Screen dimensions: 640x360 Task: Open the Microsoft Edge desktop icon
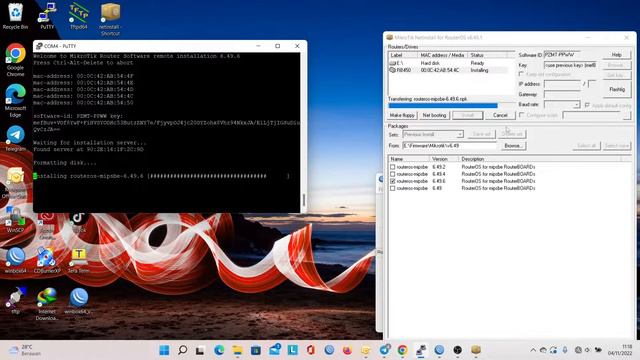[15, 100]
